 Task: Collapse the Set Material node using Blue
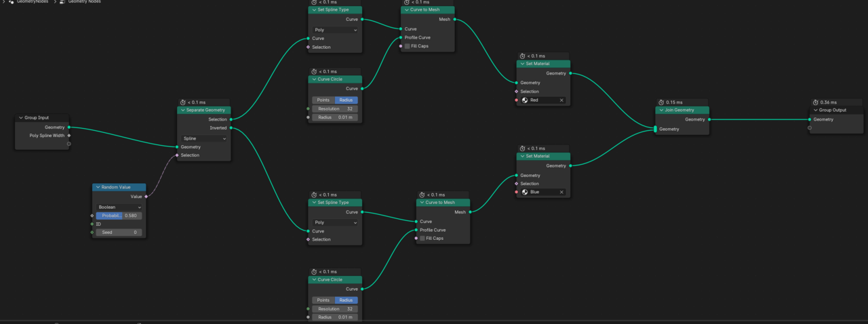(x=521, y=156)
